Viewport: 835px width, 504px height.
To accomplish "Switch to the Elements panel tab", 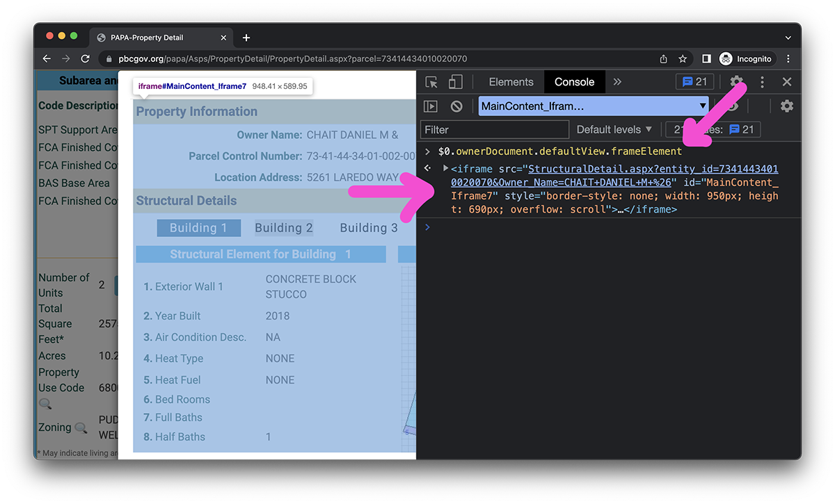I will tap(511, 82).
